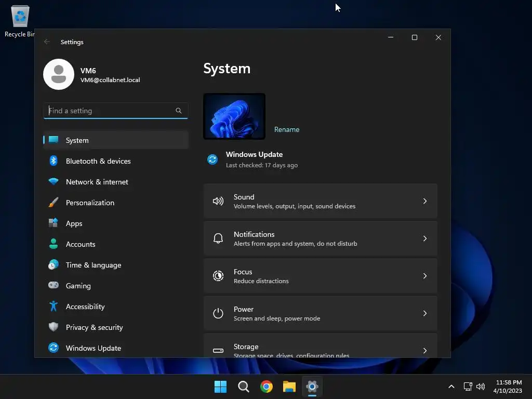Click the Settings back arrow
The height and width of the screenshot is (399, 532).
tap(47, 42)
